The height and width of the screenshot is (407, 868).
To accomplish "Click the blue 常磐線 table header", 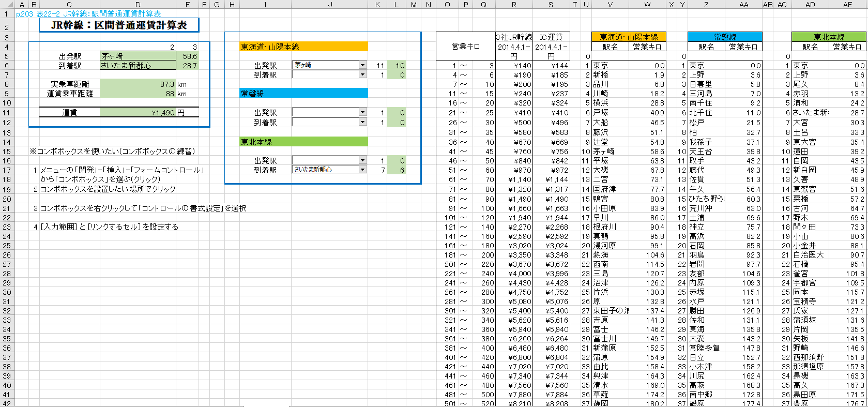I will click(725, 37).
